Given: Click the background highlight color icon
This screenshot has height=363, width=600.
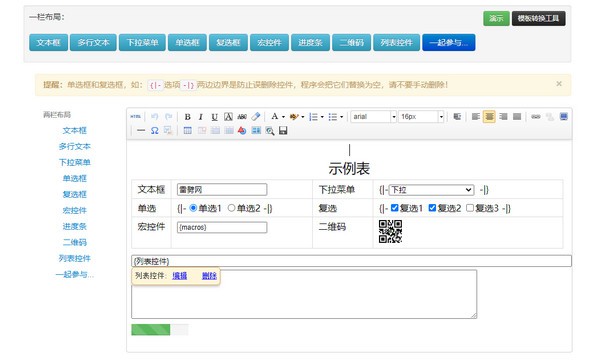Looking at the screenshot, I should pos(294,117).
